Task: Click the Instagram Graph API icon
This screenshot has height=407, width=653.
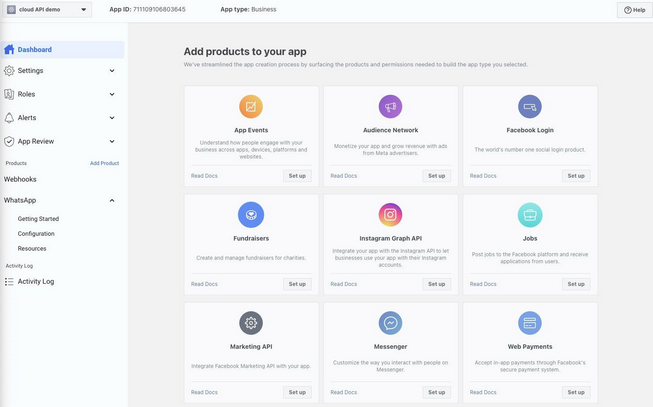Action: pyautogui.click(x=390, y=215)
